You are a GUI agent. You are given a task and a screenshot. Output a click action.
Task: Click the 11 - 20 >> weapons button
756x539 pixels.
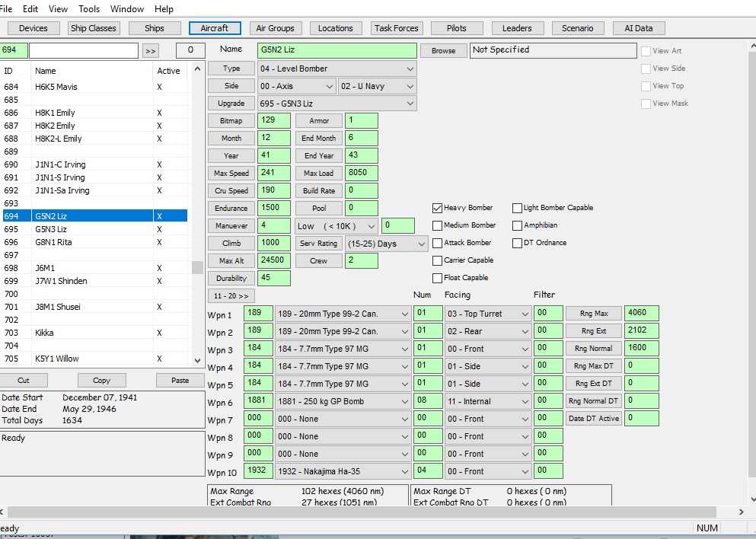pyautogui.click(x=231, y=296)
